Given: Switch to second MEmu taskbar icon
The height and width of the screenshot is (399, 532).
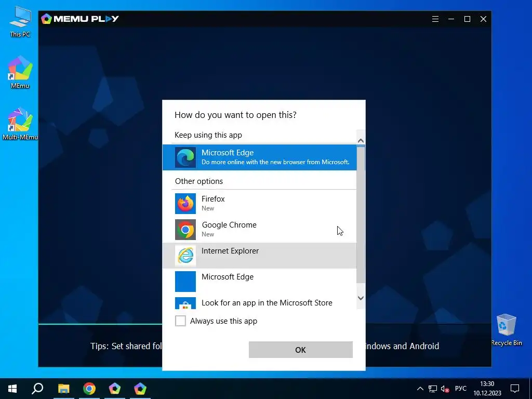Looking at the screenshot, I should [x=140, y=389].
